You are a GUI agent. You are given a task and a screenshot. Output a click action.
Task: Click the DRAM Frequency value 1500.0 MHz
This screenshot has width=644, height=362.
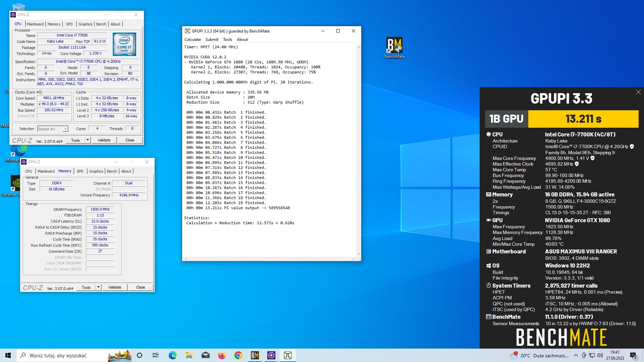click(x=100, y=209)
